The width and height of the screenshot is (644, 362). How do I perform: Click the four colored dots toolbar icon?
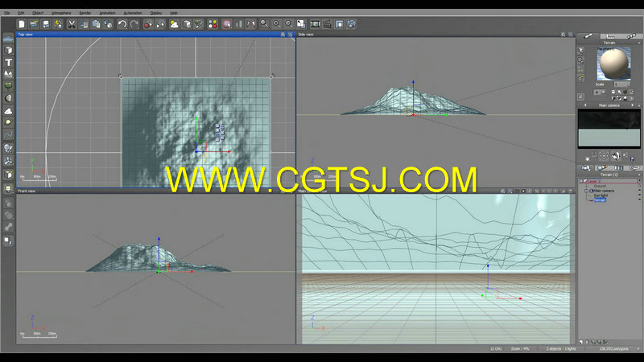pyautogui.click(x=213, y=24)
